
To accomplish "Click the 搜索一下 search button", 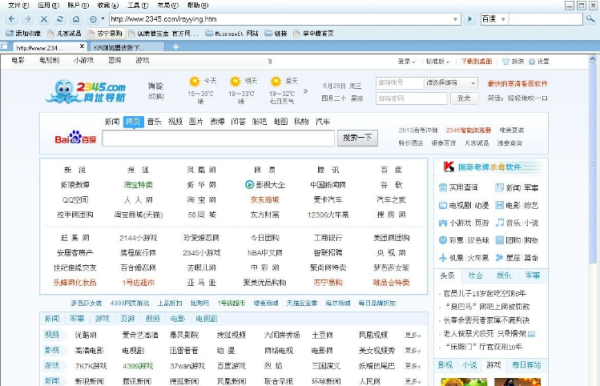I will coord(357,138).
